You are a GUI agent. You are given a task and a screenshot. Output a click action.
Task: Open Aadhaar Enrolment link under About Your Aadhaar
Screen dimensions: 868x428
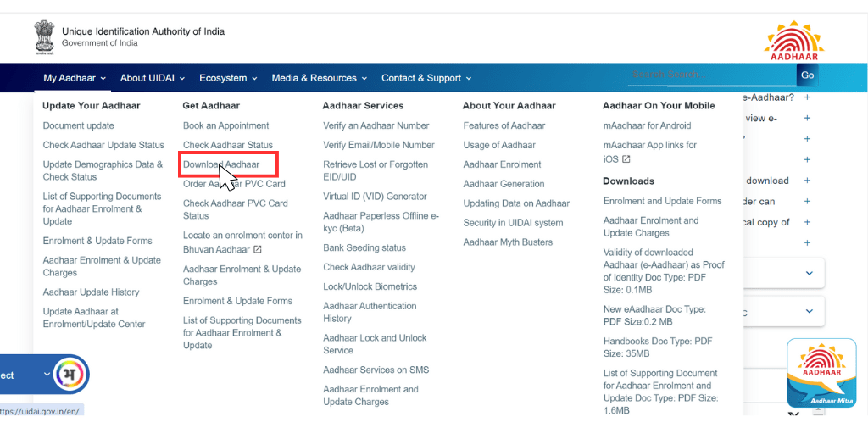502,164
